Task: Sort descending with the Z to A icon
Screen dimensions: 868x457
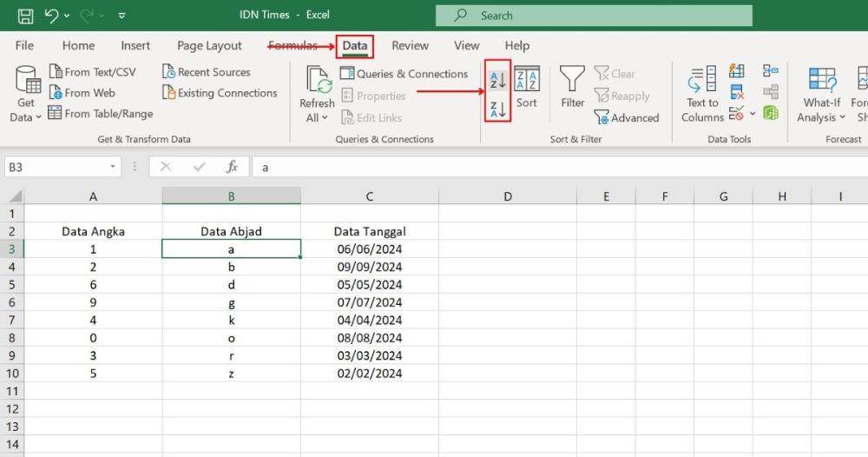Action: pyautogui.click(x=497, y=108)
